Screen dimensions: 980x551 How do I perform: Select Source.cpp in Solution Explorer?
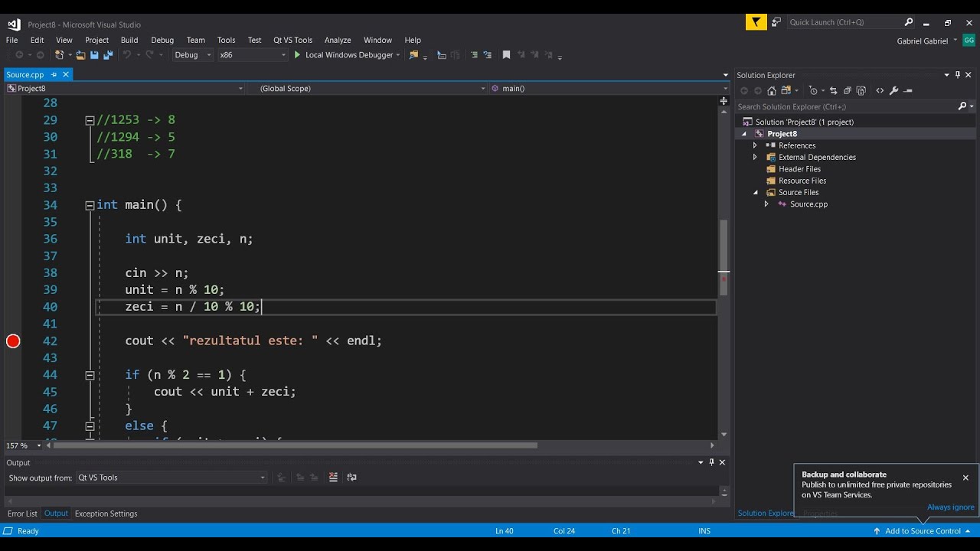[808, 204]
